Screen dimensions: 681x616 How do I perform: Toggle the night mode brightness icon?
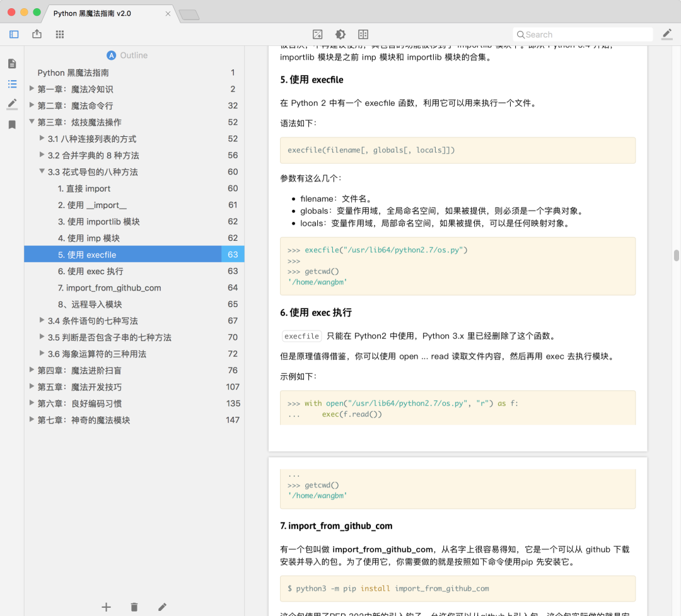click(x=340, y=34)
